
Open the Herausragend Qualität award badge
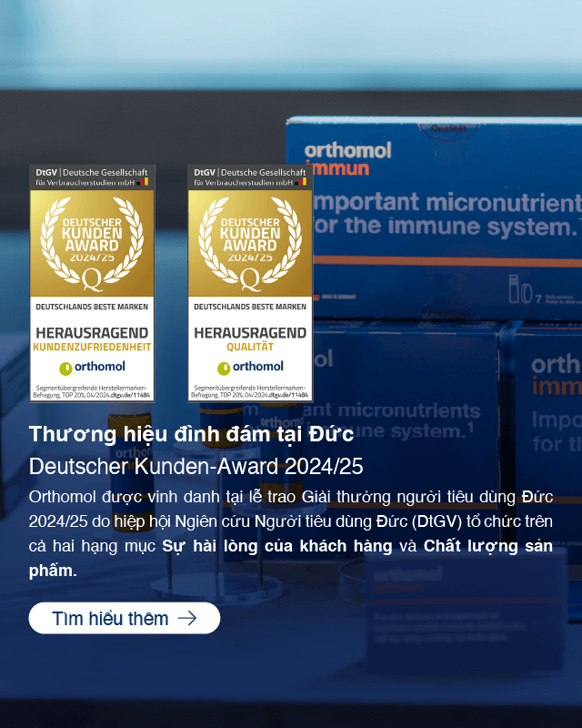pyautogui.click(x=250, y=283)
